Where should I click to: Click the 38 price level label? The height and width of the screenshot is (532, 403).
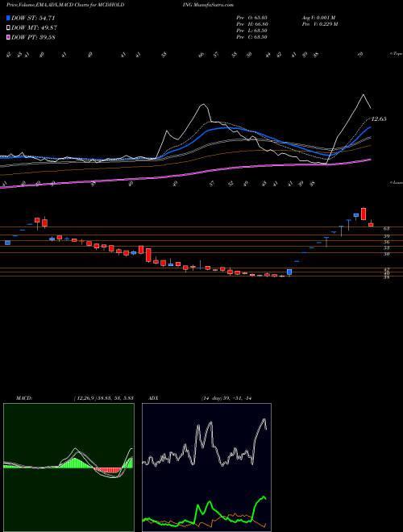[386, 277]
